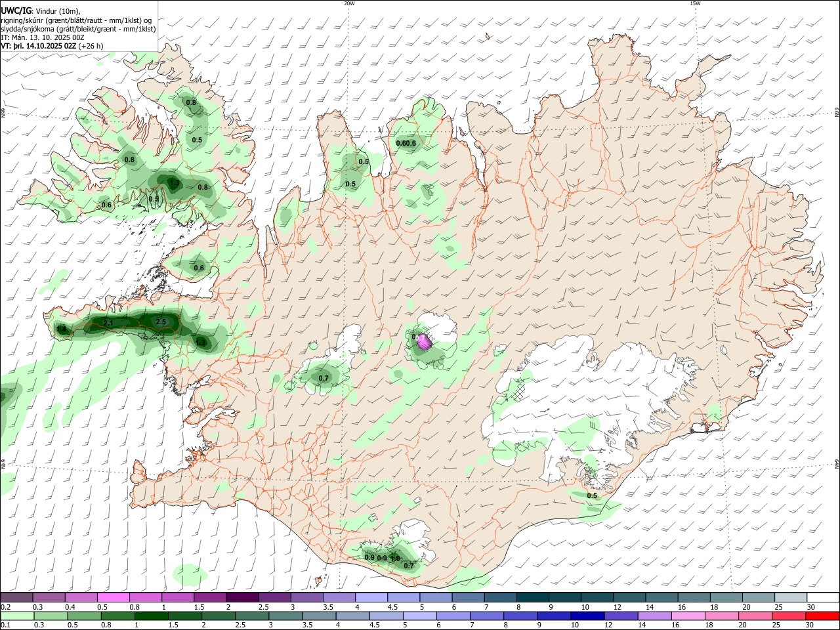Image resolution: width=840 pixels, height=630 pixels.
Task: Click the purple snowfall patch on the central glacier
Action: pyautogui.click(x=425, y=341)
